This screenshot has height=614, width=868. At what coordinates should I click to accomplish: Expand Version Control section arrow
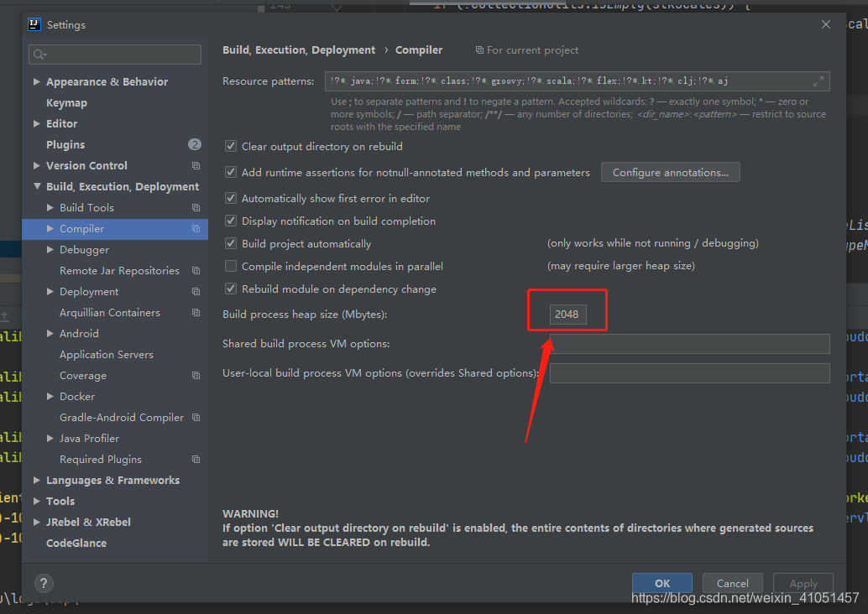pos(37,165)
